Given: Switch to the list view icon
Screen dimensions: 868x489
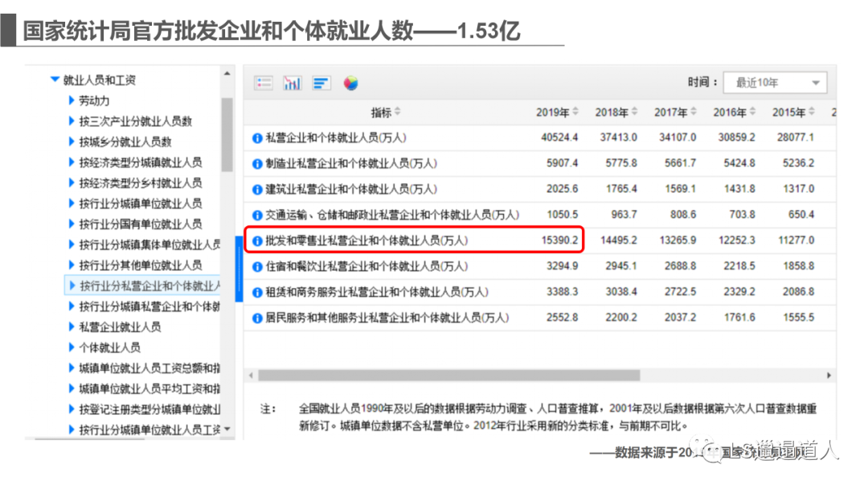Looking at the screenshot, I should click(x=263, y=82).
